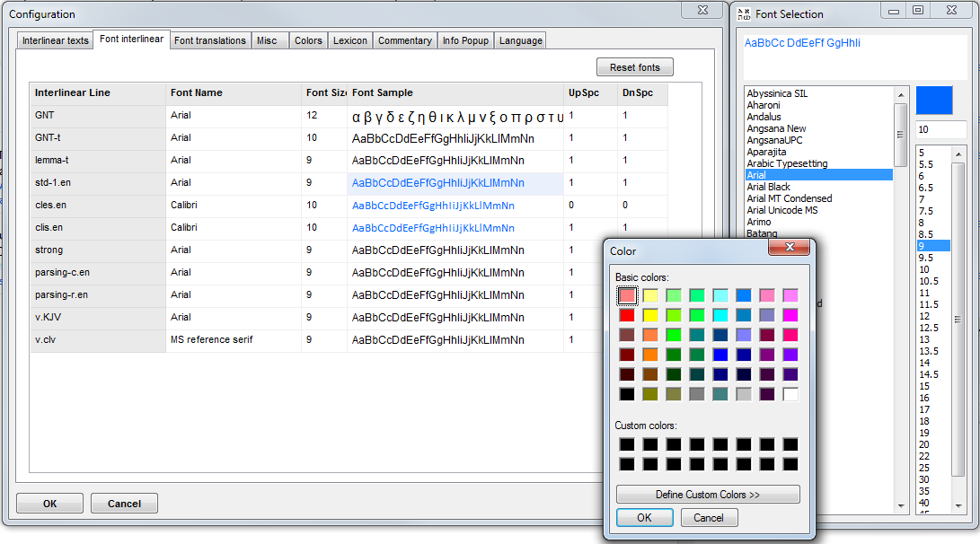Select Arial Black in the font list
The width and height of the screenshot is (980, 544).
coord(768,187)
